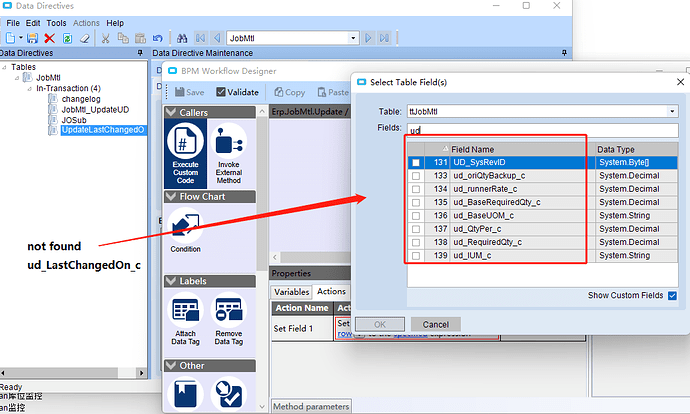The width and height of the screenshot is (690, 414).
Task: Select the Invoke External Method icon
Action: tap(228, 154)
